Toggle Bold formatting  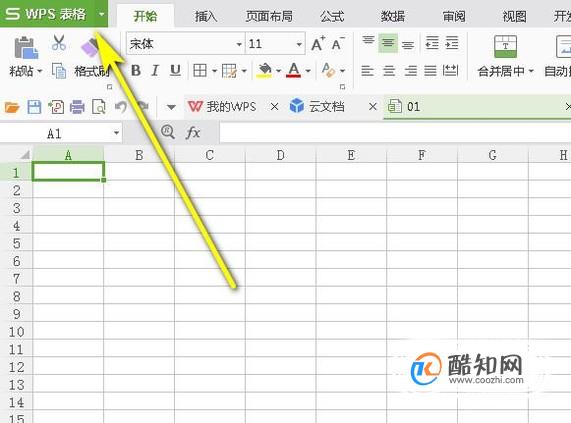click(x=136, y=71)
